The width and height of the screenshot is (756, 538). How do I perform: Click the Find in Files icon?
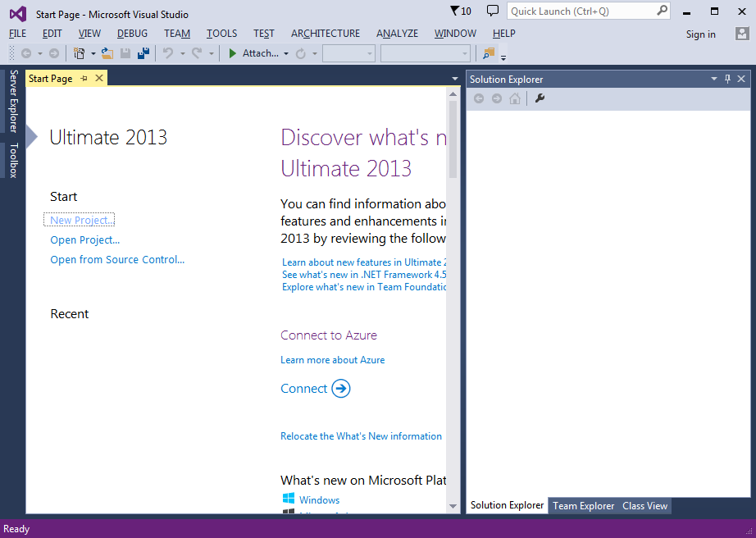click(x=489, y=53)
